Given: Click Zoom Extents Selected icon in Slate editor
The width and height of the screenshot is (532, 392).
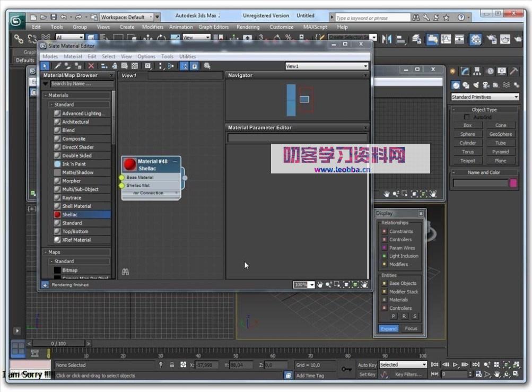Looking at the screenshot, I should (355, 285).
